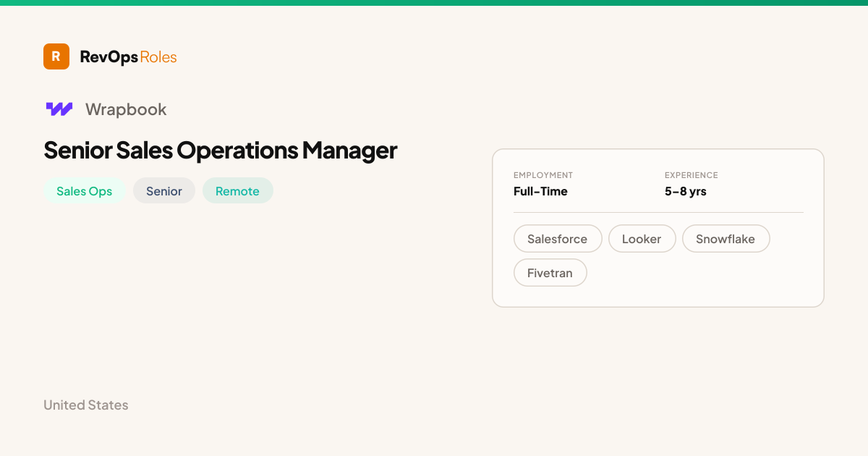Click the Senior level tag
The width and height of the screenshot is (868, 456).
coord(164,191)
